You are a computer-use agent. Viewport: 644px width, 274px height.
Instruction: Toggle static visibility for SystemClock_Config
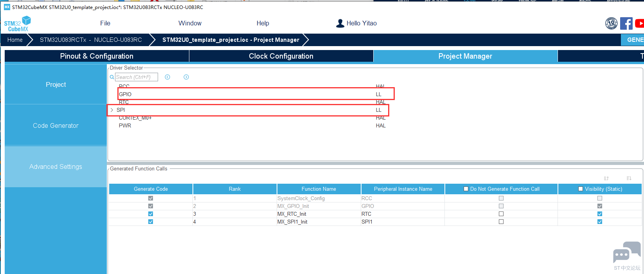[x=600, y=198]
